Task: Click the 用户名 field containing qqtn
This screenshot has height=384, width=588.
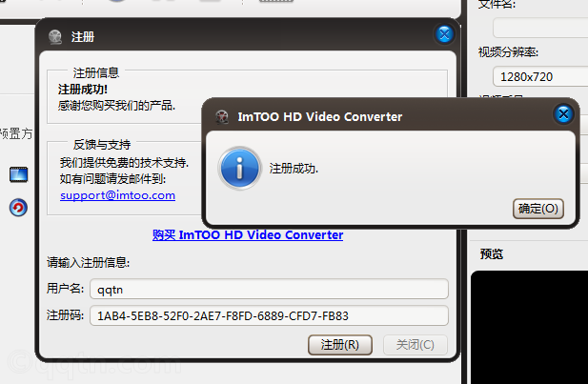Action: pos(269,289)
